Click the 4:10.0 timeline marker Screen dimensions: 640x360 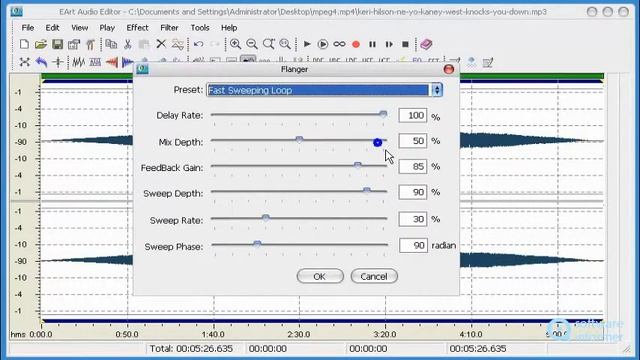(x=471, y=334)
